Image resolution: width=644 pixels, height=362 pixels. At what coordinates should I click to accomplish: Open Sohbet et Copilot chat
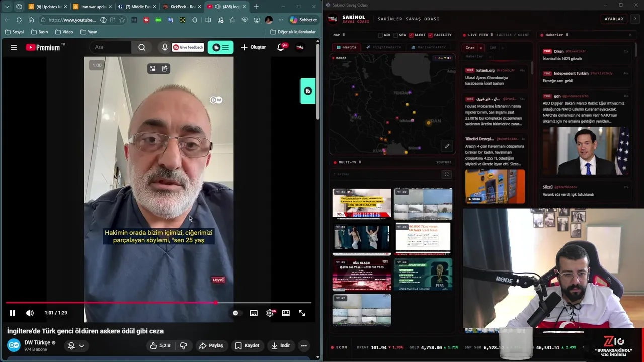coord(303,20)
